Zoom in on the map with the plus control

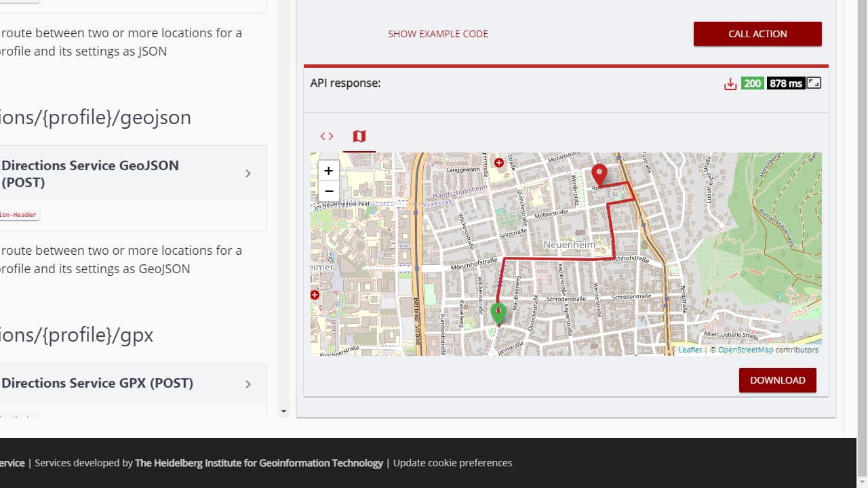(328, 170)
